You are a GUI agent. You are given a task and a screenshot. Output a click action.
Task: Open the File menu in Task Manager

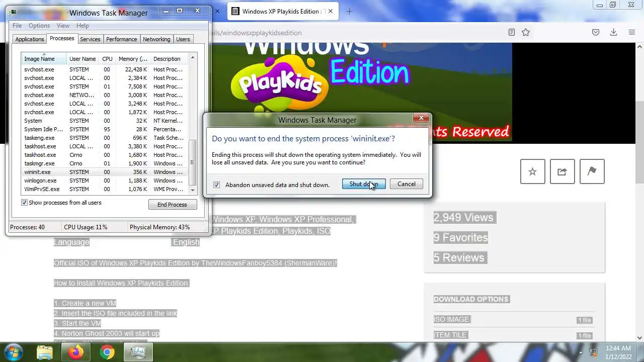[17, 26]
